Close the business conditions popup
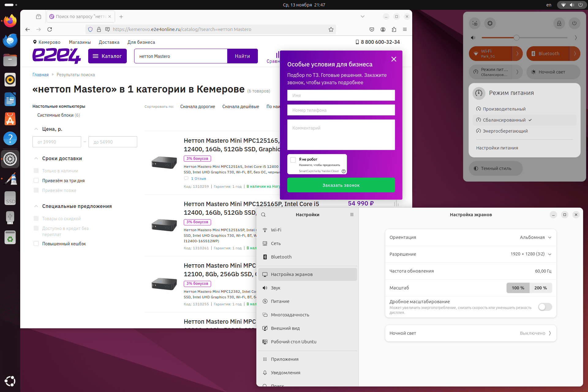The height and width of the screenshot is (392, 588). click(x=394, y=59)
